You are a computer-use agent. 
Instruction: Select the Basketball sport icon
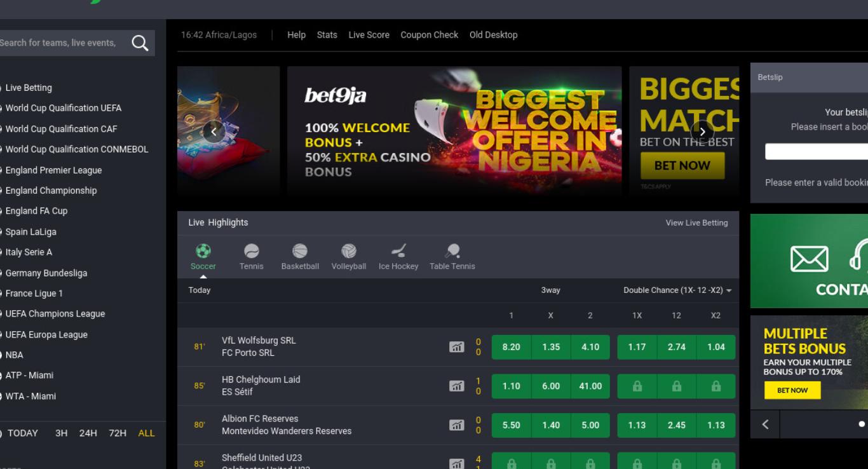click(x=300, y=251)
